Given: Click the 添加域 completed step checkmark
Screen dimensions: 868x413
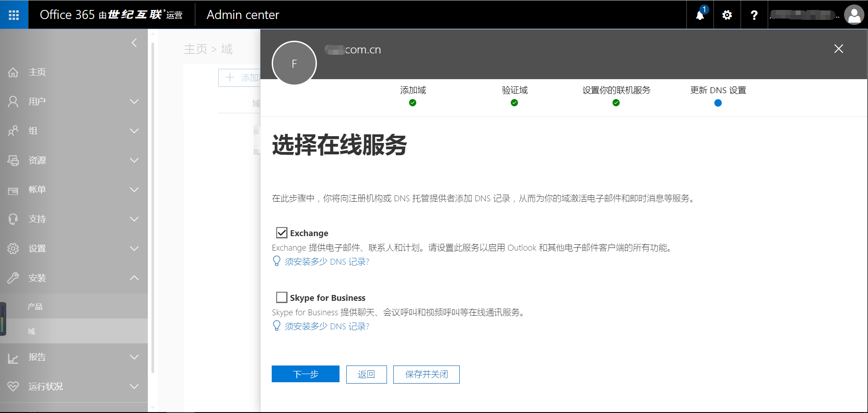Looking at the screenshot, I should click(413, 103).
